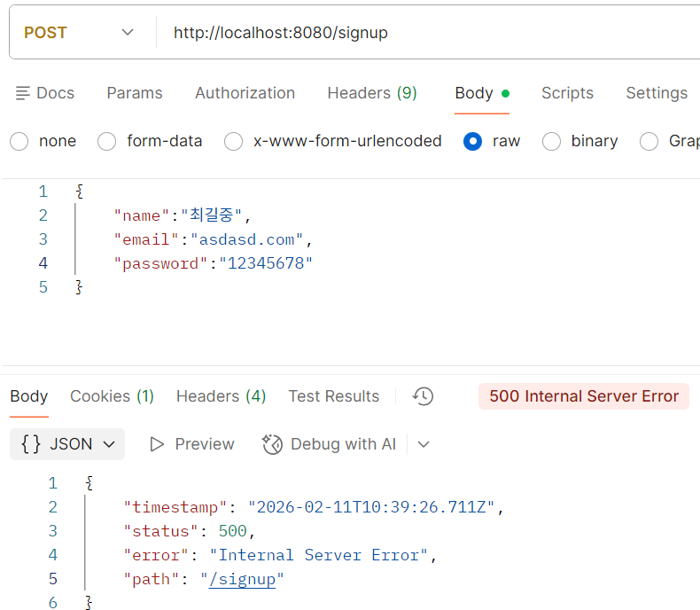The width and height of the screenshot is (700, 610).
Task: Click Debug with AI
Action: pos(330,444)
